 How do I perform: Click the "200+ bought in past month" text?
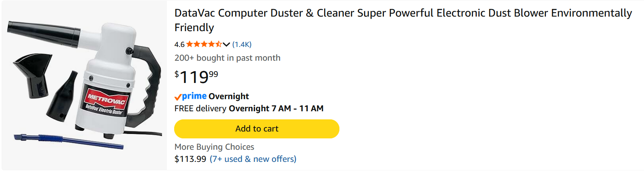point(227,58)
